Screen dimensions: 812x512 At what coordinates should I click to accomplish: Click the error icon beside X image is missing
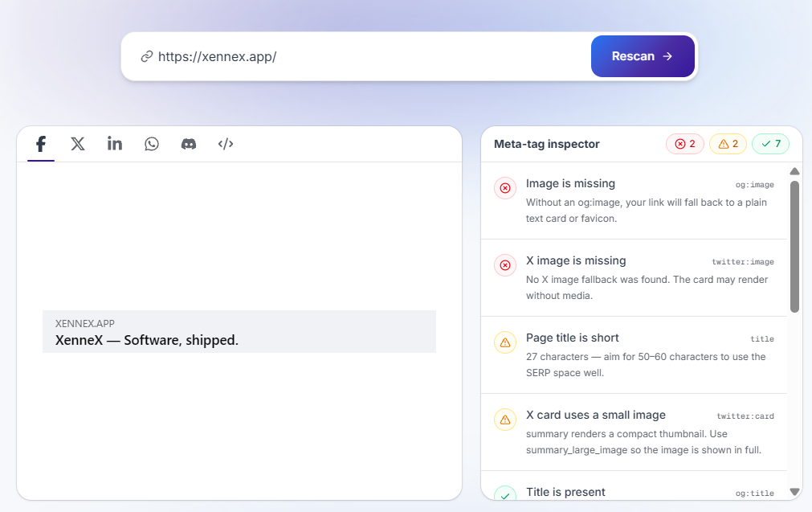tap(505, 265)
